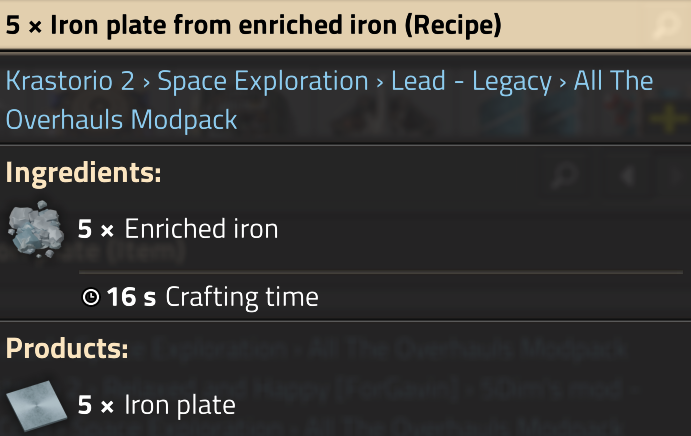Click the faint magnifier icon in the title bar
Viewport: 691px width, 436px height.
(x=663, y=23)
